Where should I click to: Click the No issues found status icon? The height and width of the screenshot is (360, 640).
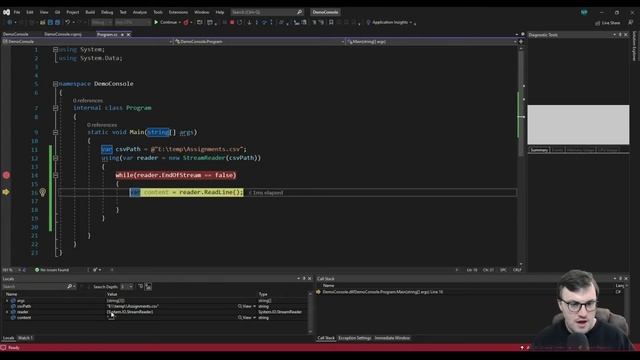coord(37,270)
